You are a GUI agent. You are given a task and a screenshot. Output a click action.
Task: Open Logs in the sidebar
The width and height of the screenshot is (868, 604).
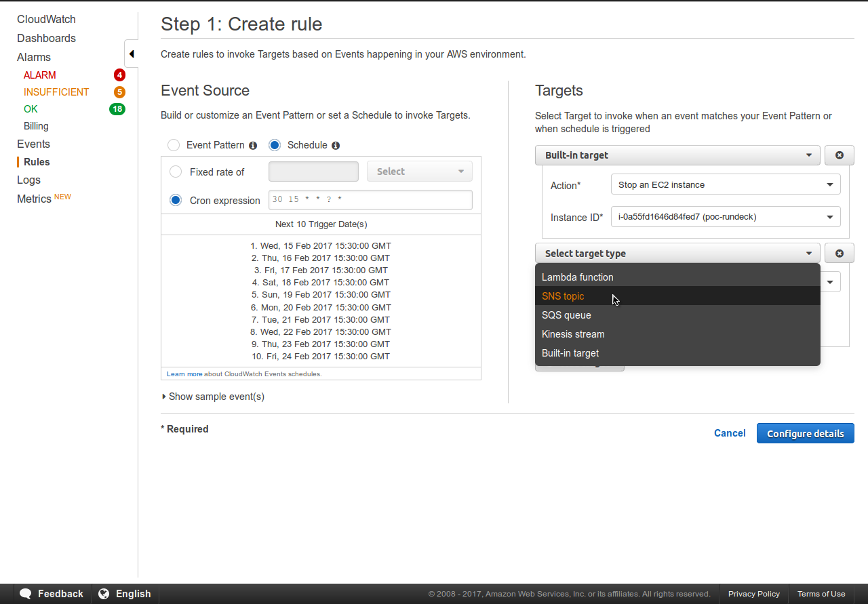pyautogui.click(x=28, y=180)
